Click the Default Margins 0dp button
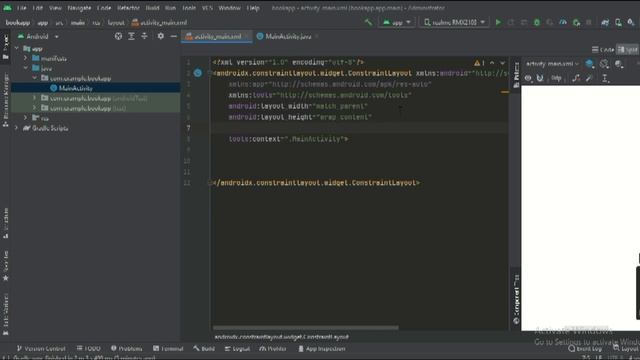This screenshot has height=360, width=640. (556, 78)
